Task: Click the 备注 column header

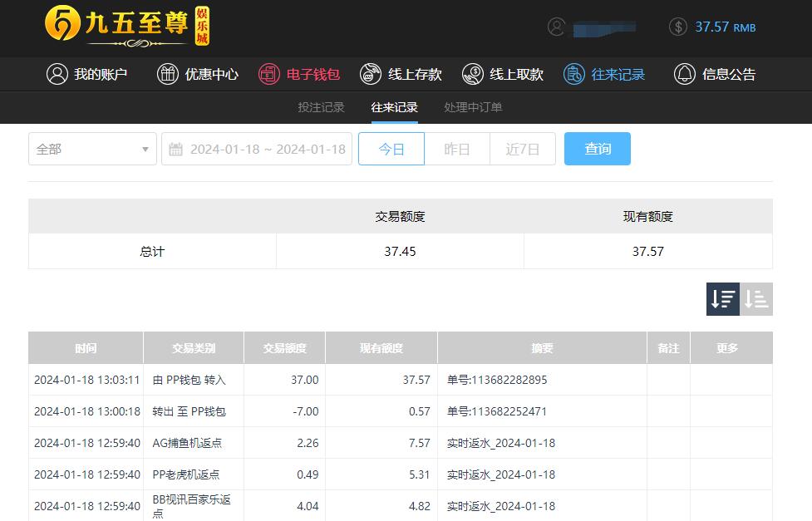Action: [668, 348]
